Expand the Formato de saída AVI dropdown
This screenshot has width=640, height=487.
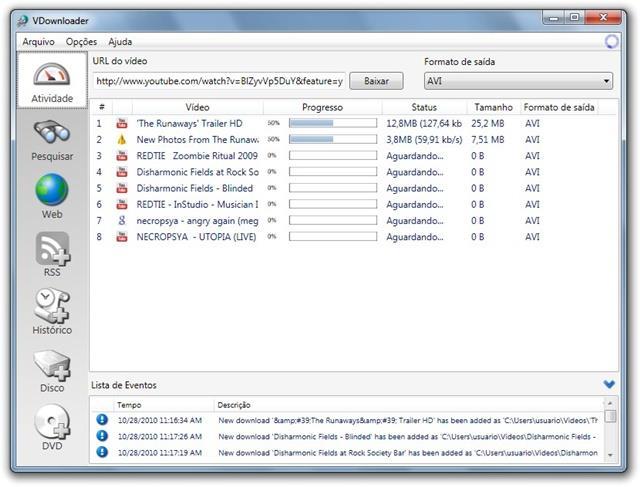pyautogui.click(x=518, y=81)
